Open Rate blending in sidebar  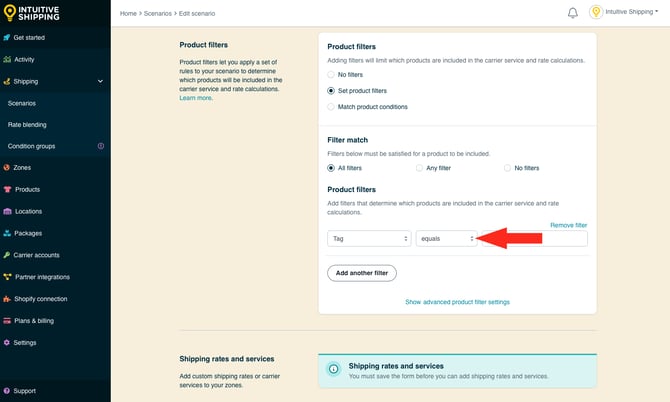(27, 125)
